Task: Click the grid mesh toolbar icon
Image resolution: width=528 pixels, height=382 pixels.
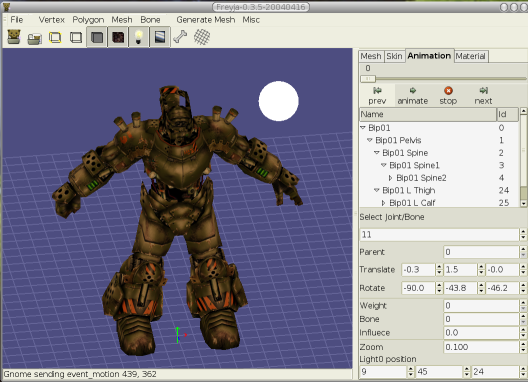Action: (202, 37)
